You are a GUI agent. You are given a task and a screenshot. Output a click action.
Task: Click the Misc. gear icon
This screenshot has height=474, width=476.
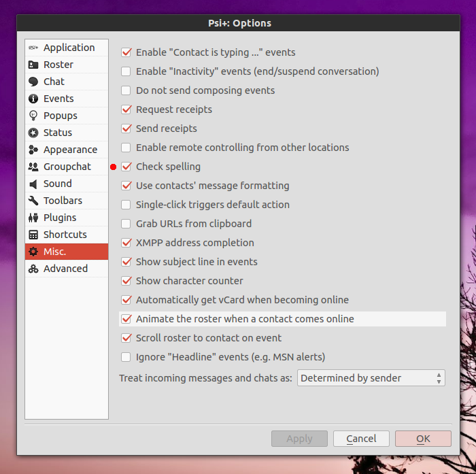pyautogui.click(x=33, y=252)
